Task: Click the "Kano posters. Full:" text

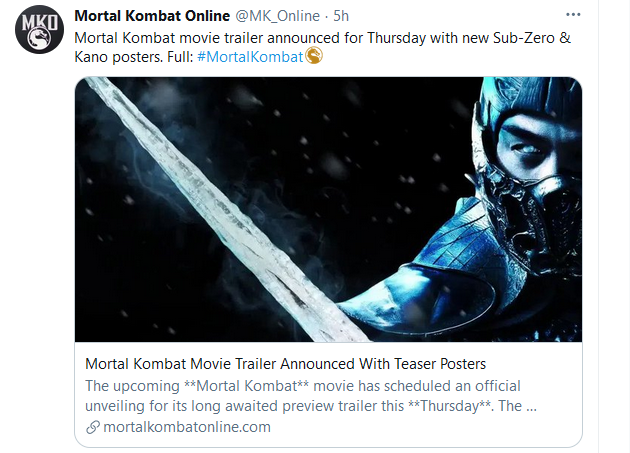Action: point(134,56)
